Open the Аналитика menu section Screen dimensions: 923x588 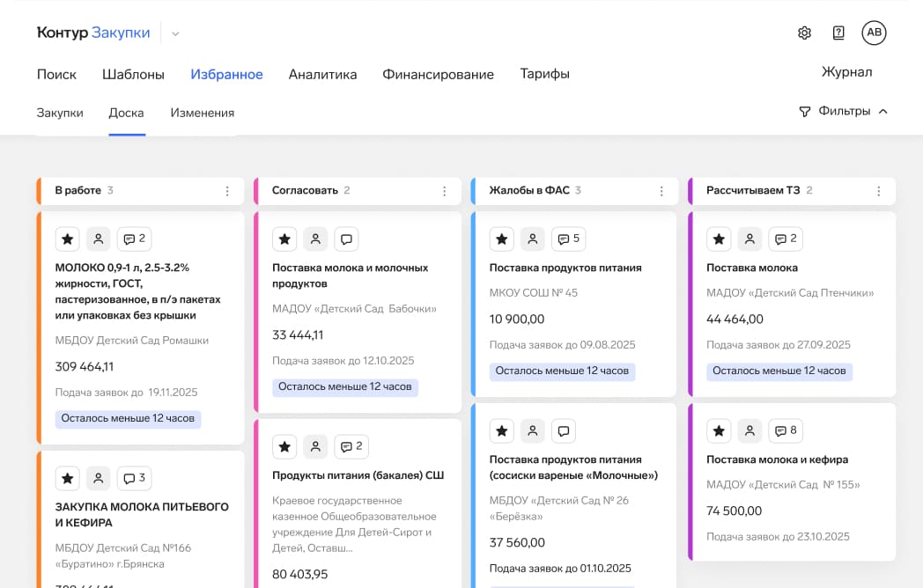322,75
